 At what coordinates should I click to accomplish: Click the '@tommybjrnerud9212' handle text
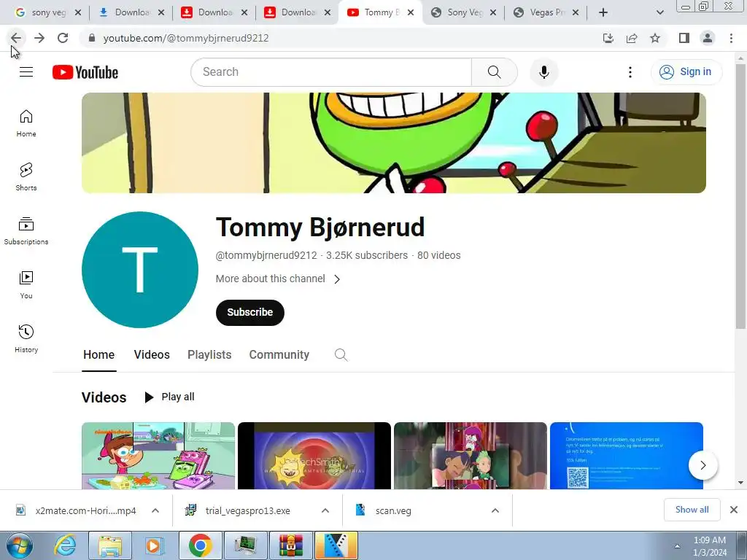[x=266, y=255]
